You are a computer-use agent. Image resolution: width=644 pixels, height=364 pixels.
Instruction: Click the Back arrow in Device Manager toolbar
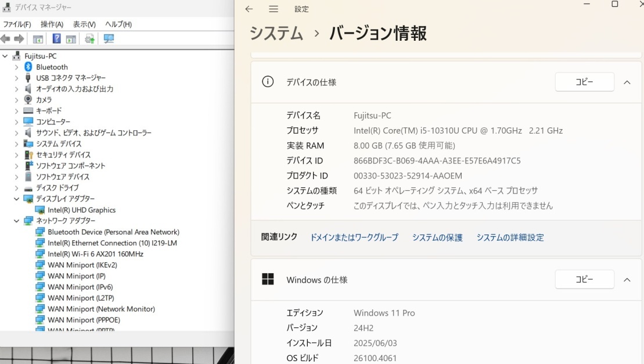coord(5,39)
